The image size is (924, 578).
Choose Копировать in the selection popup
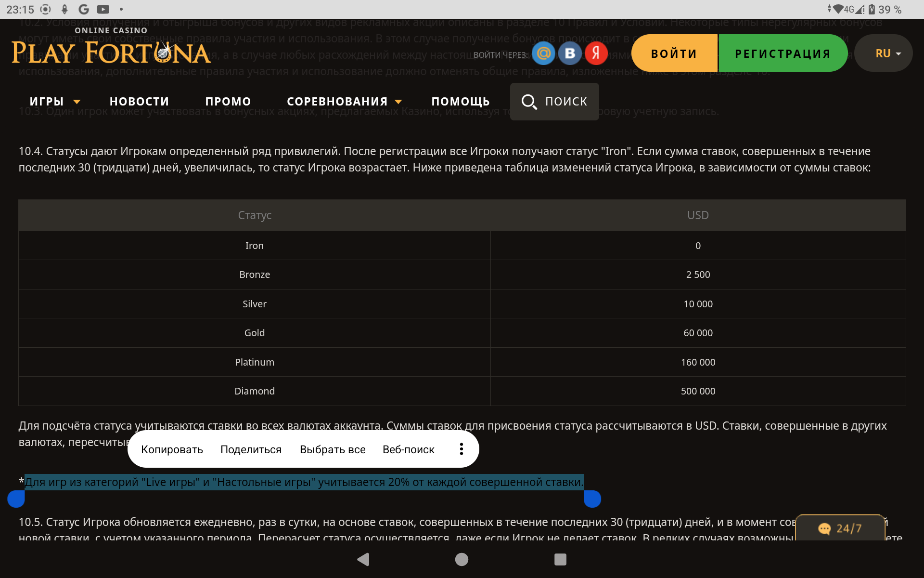click(172, 449)
